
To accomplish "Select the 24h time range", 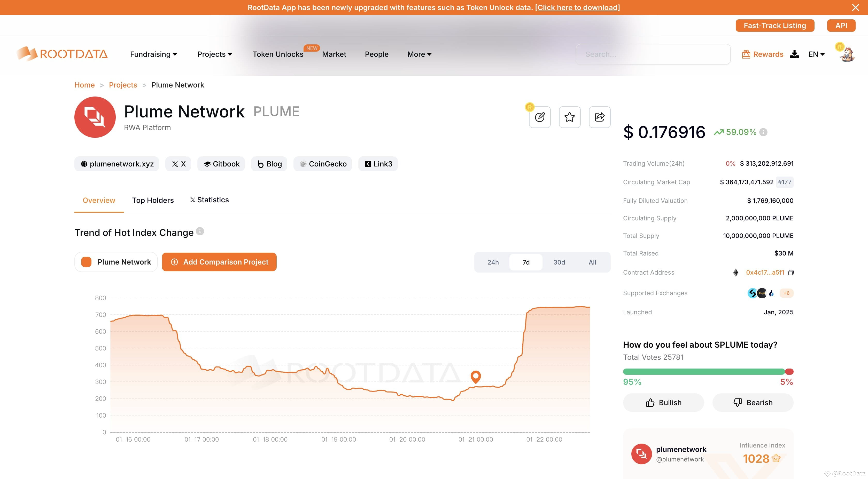I will [x=493, y=262].
